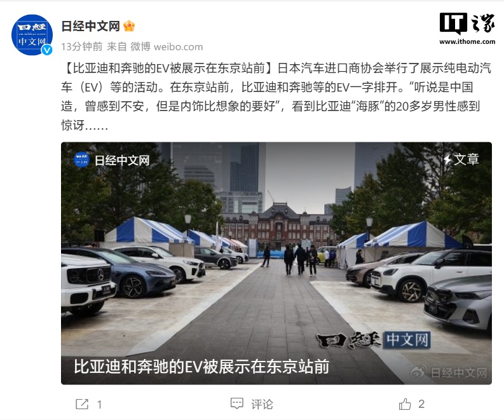Click the blue verified badge on avatar
This screenshot has height=420, width=504.
[47, 50]
